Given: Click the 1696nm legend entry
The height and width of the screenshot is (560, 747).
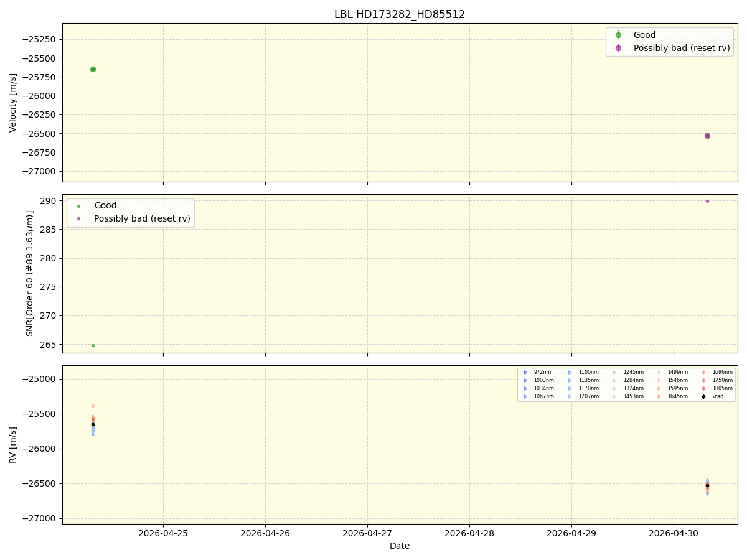Looking at the screenshot, I should [716, 372].
